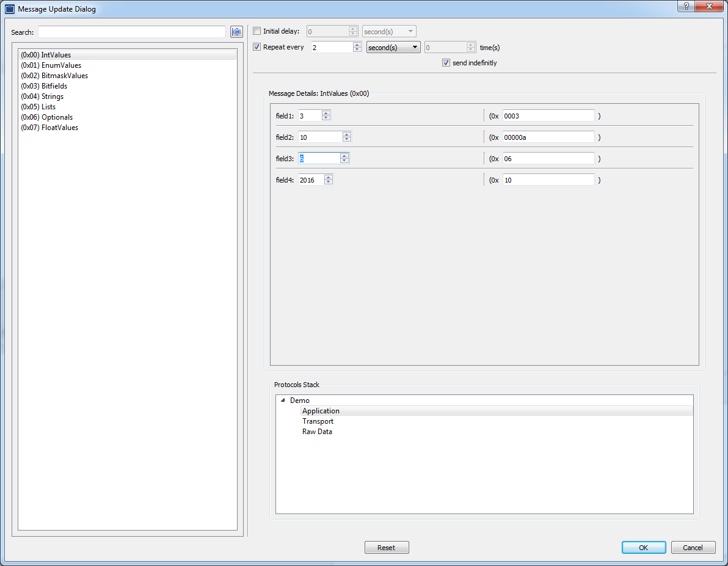Increment field1 using its up spinner arrow

[326, 113]
